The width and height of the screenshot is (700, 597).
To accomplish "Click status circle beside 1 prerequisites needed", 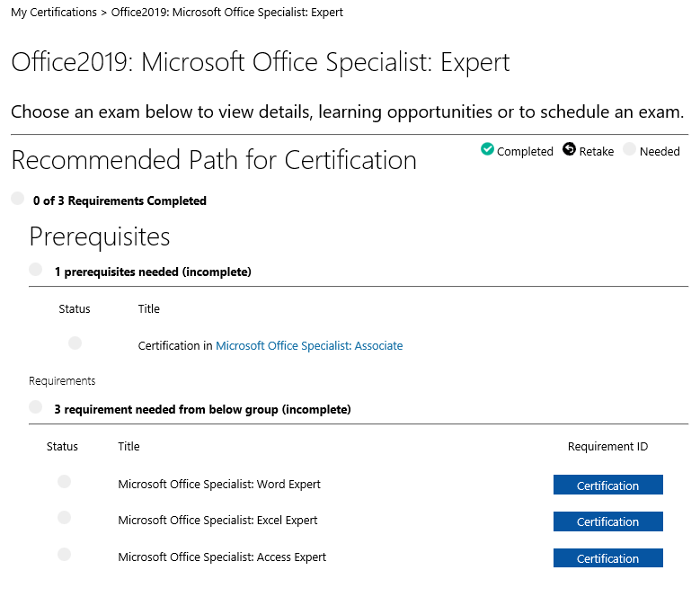I will click(x=35, y=269).
